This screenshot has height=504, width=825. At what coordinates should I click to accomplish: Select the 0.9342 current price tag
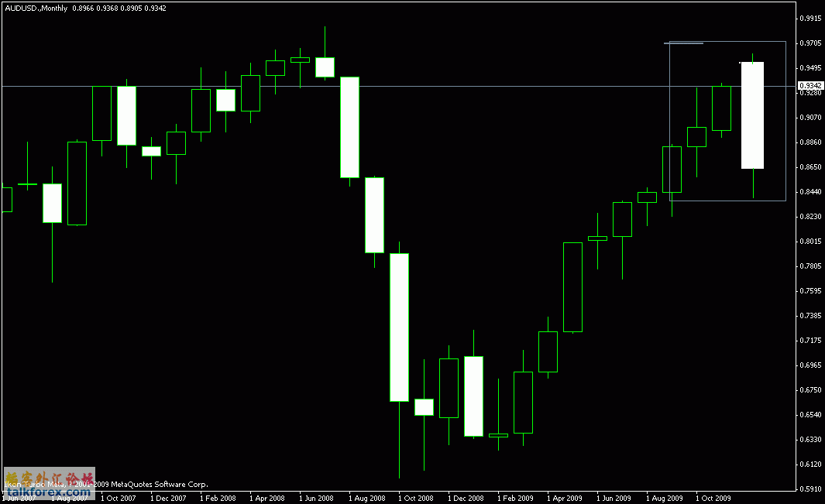pos(810,86)
